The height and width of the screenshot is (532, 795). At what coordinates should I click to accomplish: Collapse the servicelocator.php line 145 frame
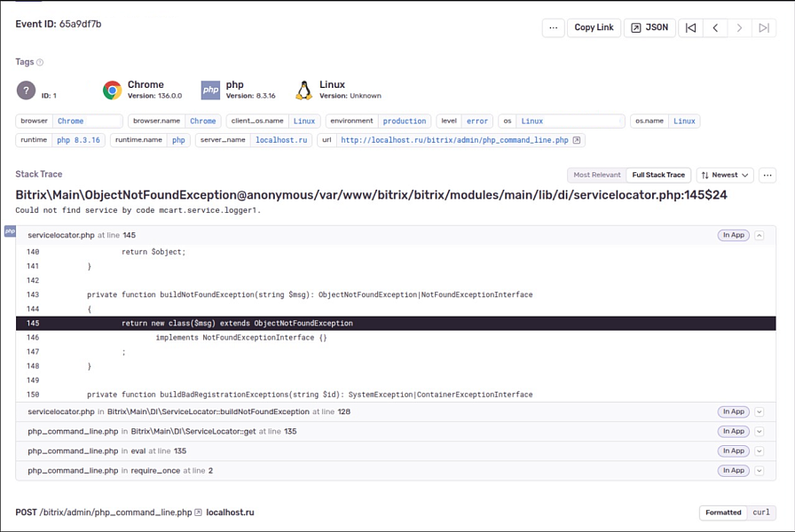click(x=760, y=235)
